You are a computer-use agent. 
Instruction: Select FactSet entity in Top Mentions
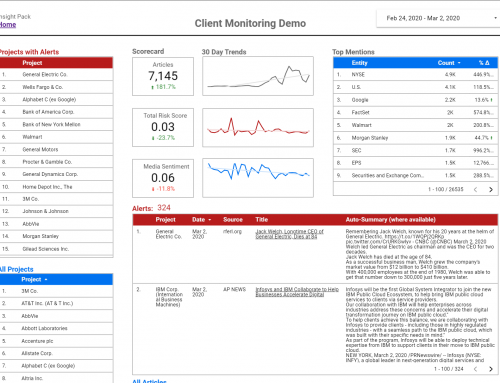point(415,112)
